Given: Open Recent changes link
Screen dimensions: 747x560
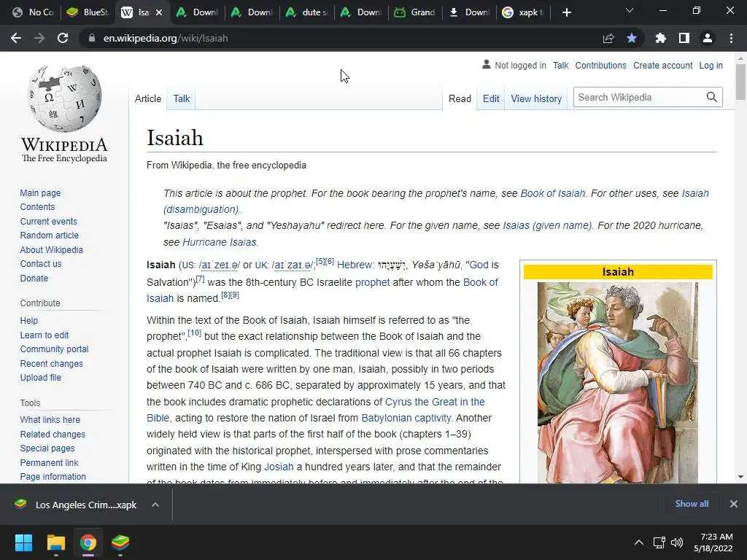Looking at the screenshot, I should 52,363.
